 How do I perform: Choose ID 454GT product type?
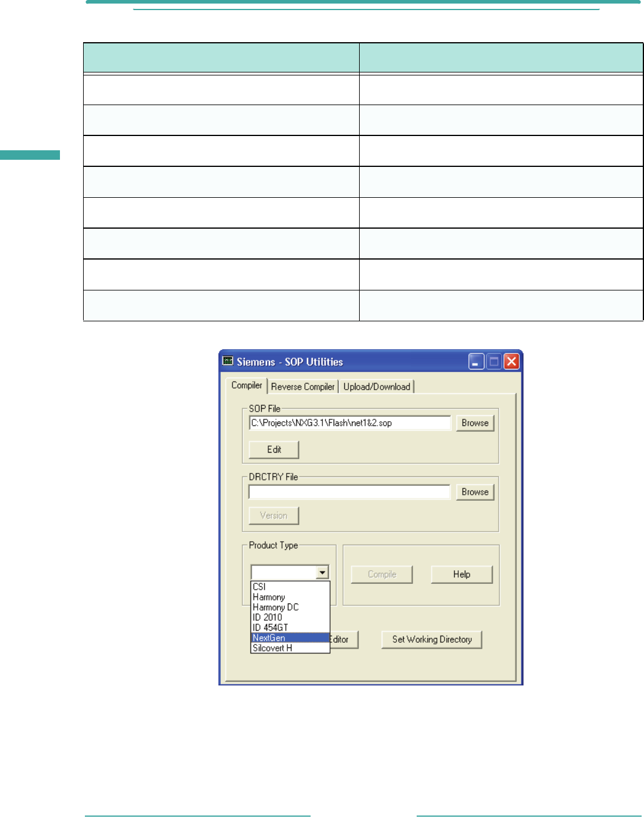[x=290, y=627]
